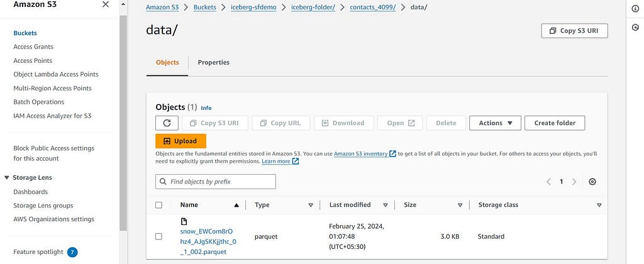This screenshot has width=644, height=264.
Task: Select all objects with header checkbox
Action: [x=158, y=205]
